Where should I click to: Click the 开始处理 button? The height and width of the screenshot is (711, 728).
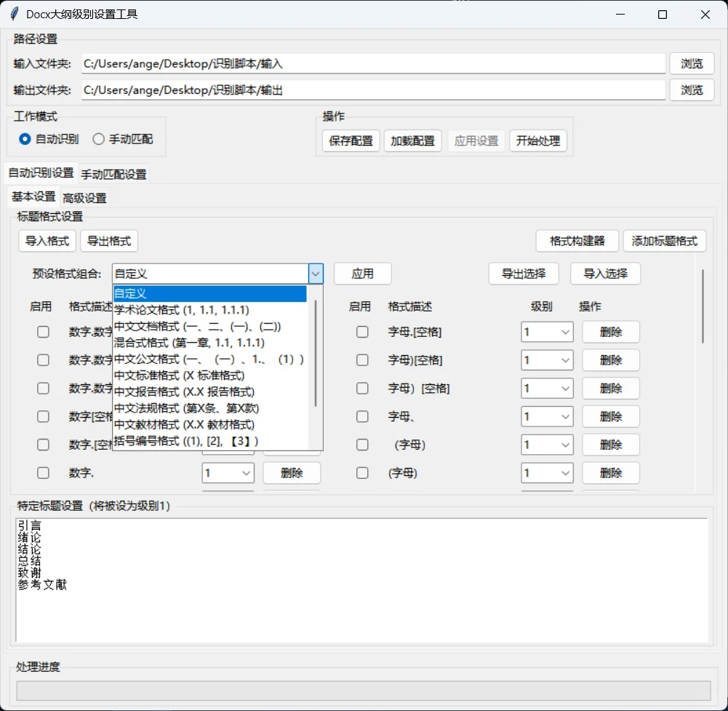(x=538, y=141)
